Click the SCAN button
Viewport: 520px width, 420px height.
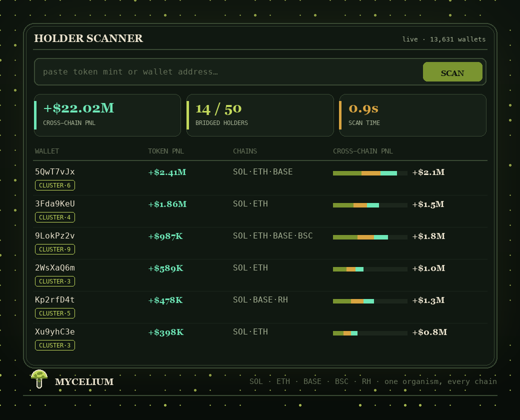coord(452,71)
